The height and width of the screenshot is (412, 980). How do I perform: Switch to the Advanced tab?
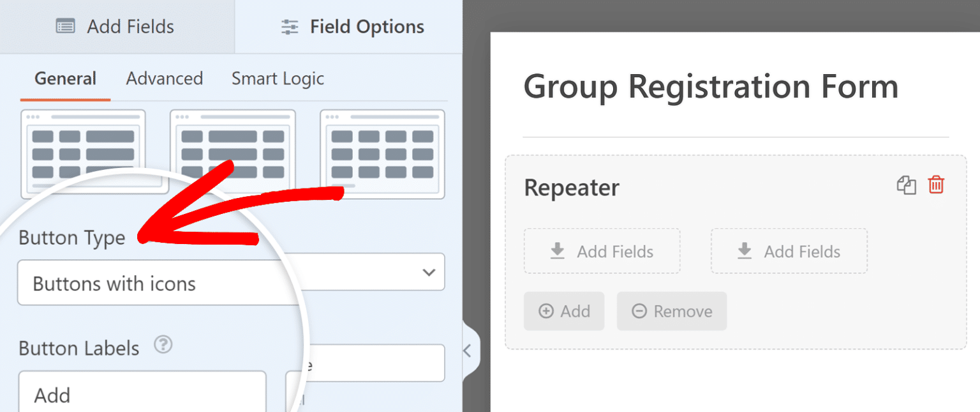pyautogui.click(x=164, y=79)
